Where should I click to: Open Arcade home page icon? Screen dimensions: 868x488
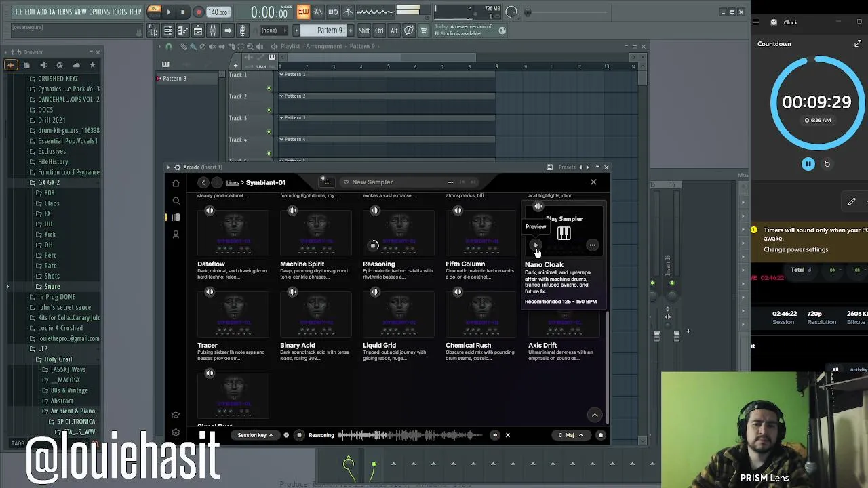click(176, 183)
